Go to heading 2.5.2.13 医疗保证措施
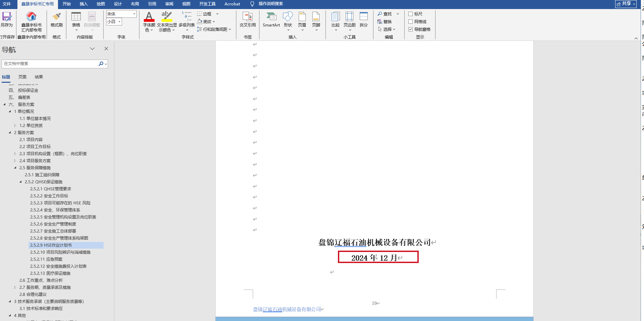The width and height of the screenshot is (644, 321). 50,273
